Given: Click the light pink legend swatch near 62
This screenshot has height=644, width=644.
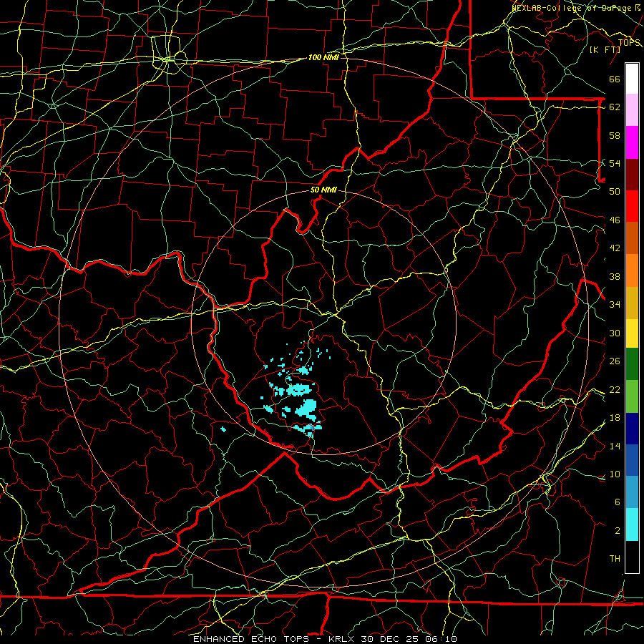Looking at the screenshot, I should pos(632,110).
